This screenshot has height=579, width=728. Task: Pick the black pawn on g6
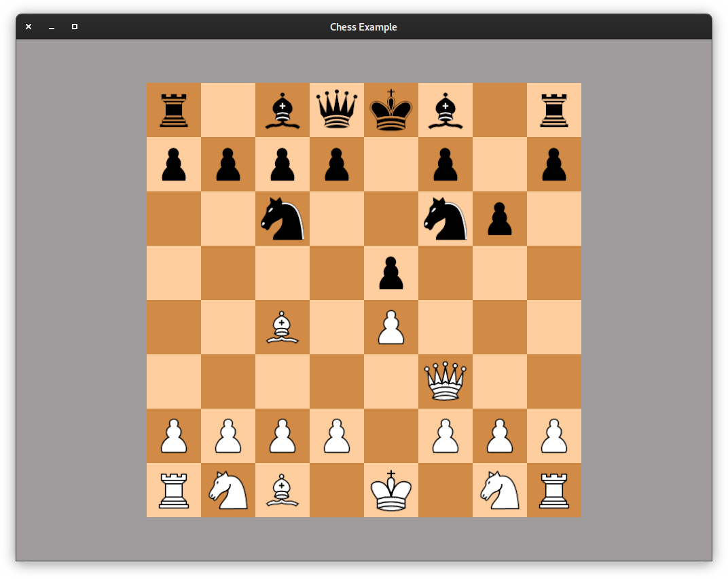tap(500, 219)
